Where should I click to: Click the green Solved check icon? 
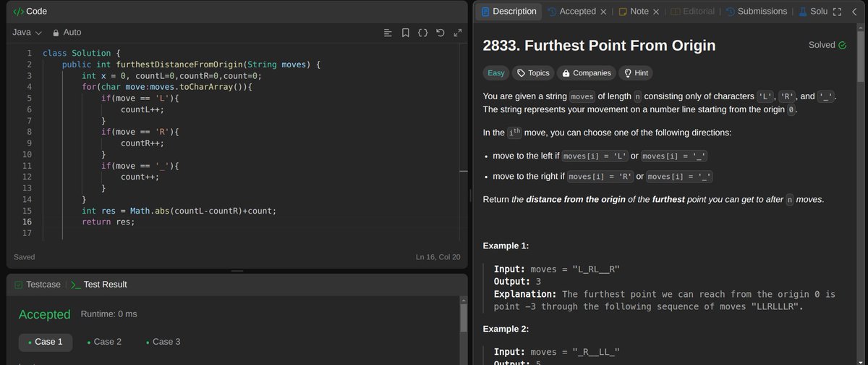tap(842, 45)
